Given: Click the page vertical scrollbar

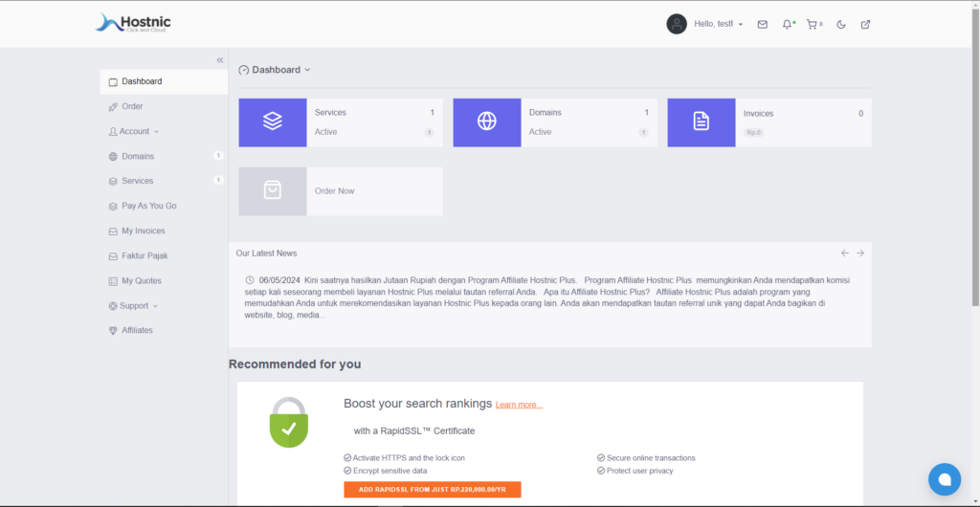Looking at the screenshot, I should coord(975,156).
